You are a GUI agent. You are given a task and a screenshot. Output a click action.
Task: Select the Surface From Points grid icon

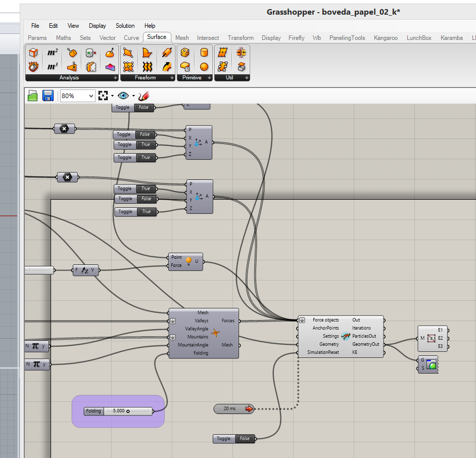(128, 66)
